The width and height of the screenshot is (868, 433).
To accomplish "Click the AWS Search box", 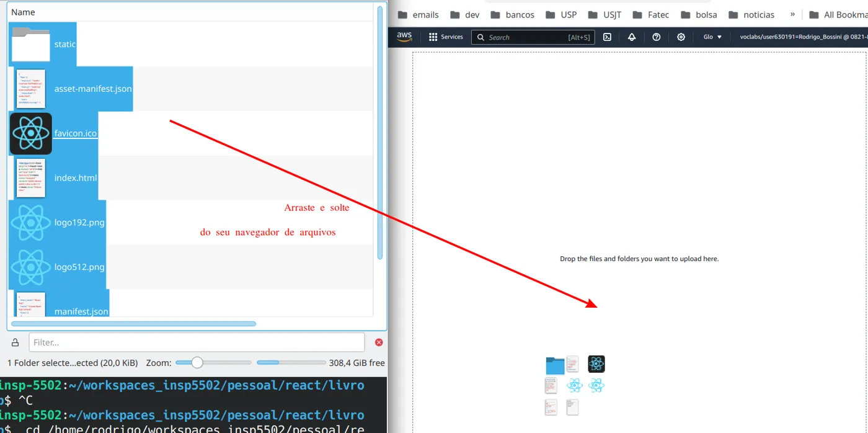I will click(533, 37).
